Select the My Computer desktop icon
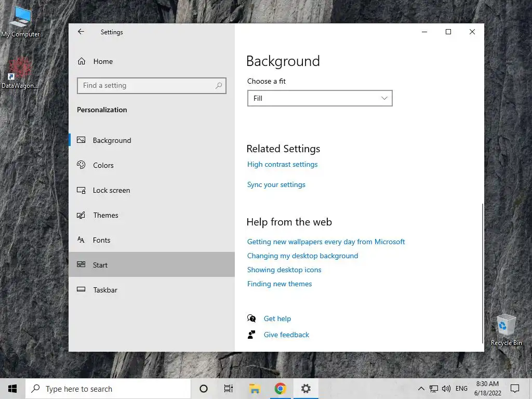532x399 pixels. tap(20, 22)
